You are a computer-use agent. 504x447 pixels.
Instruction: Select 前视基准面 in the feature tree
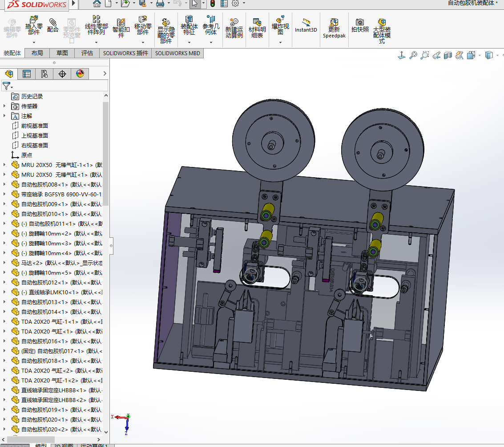(x=35, y=126)
